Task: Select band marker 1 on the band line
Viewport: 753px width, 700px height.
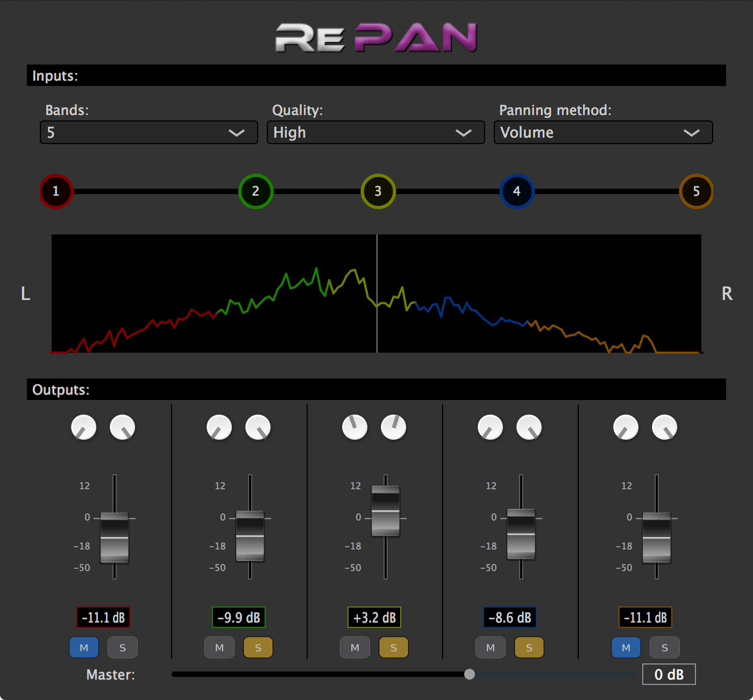Action: [56, 191]
